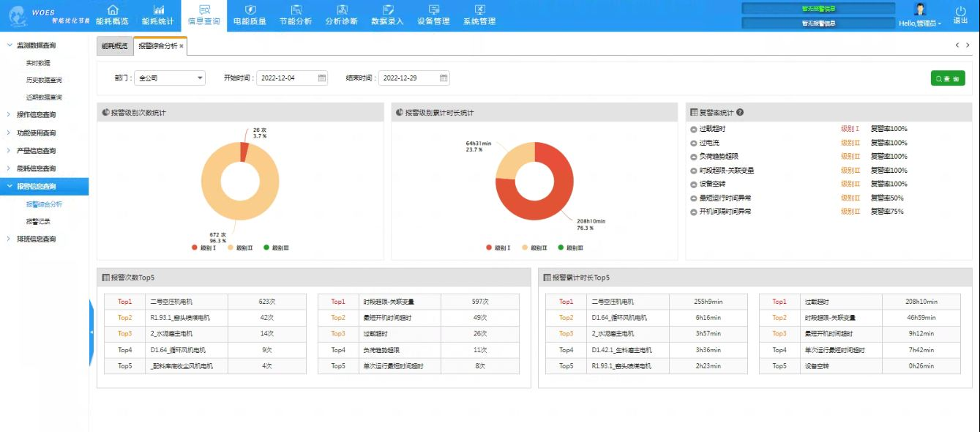Open the Hello,管理员 user dropdown
The image size is (980, 432).
[920, 23]
